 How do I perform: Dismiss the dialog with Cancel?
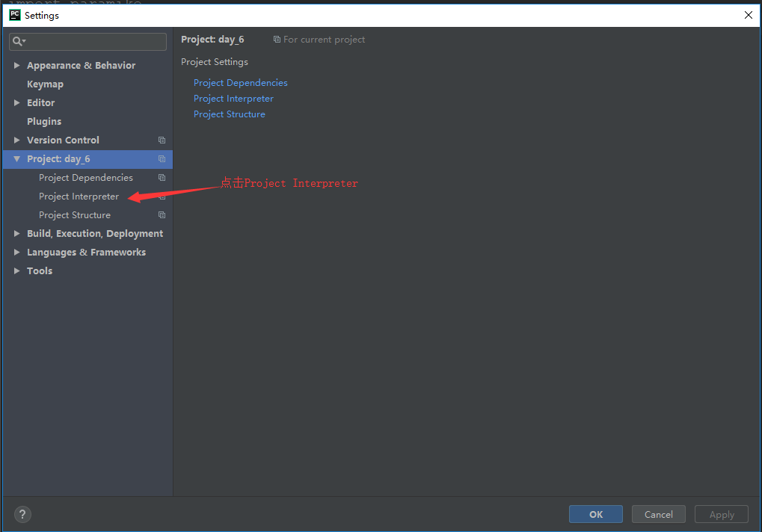tap(659, 514)
